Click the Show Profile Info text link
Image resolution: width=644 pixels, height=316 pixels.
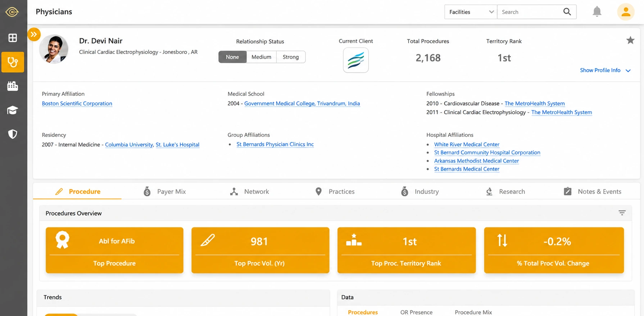coord(600,70)
